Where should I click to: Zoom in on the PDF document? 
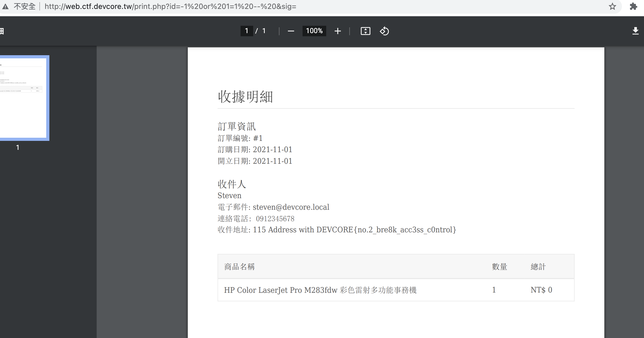click(x=338, y=31)
